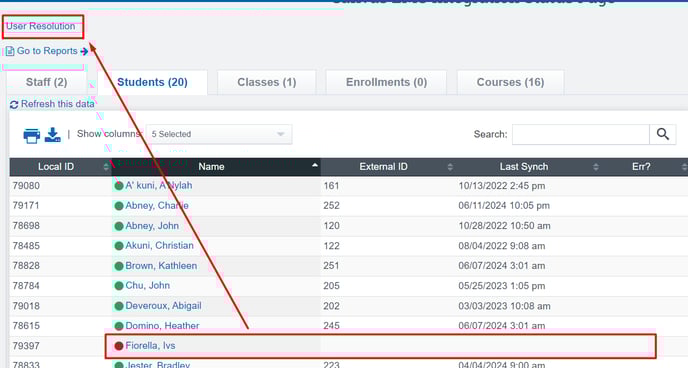
Task: Click green status dot for Deveroux, Abigail
Action: pos(119,306)
